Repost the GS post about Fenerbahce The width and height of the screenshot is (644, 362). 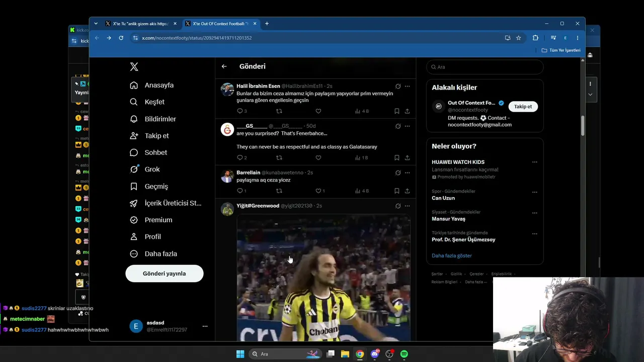coord(279,157)
